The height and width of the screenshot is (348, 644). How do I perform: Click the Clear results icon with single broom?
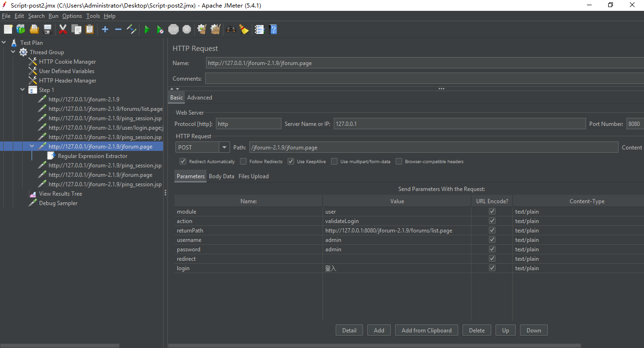202,29
